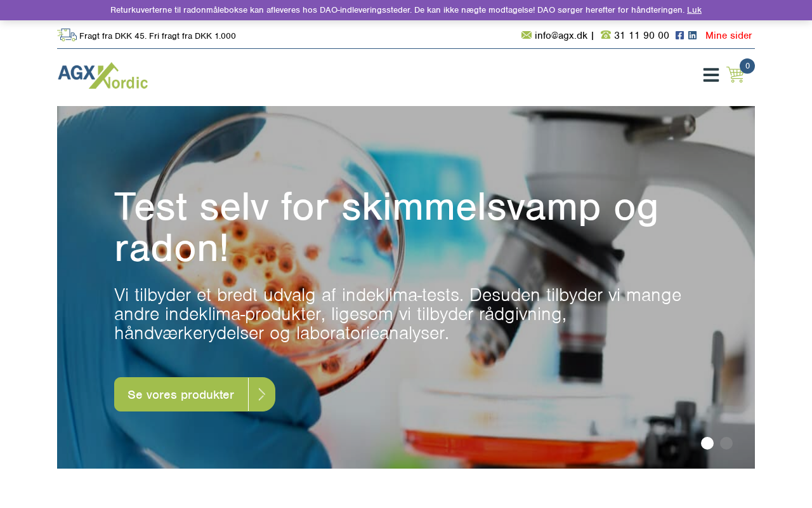The width and height of the screenshot is (812, 508).
Task: Click the telephone icon
Action: 606,35
